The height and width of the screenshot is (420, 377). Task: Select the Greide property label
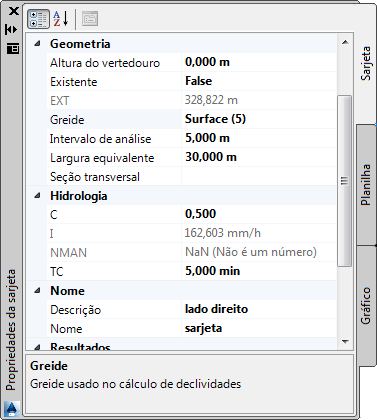click(x=67, y=120)
